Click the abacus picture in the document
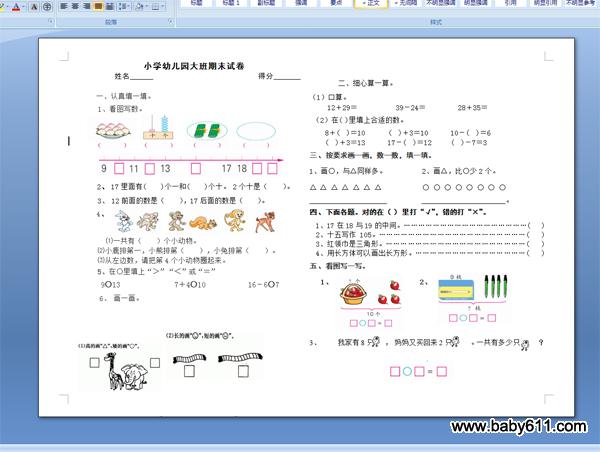Screen dimensions: 600x452 (x=158, y=127)
